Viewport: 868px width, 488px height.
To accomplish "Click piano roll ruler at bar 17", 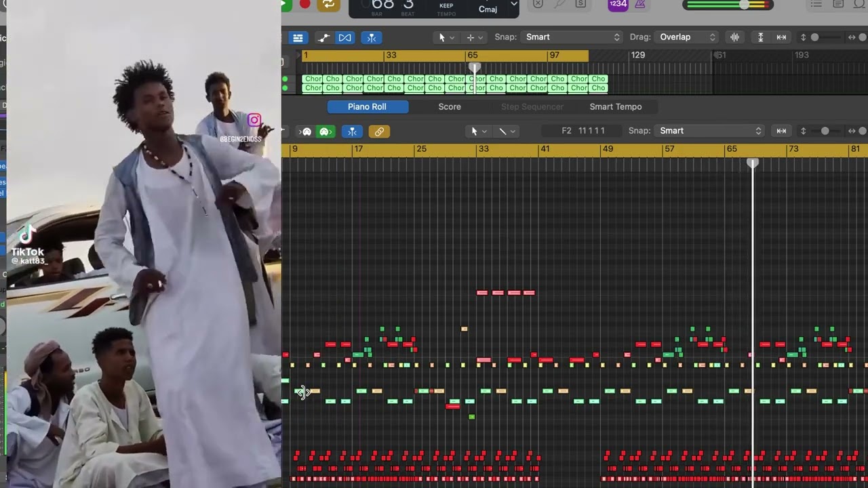I will click(358, 149).
